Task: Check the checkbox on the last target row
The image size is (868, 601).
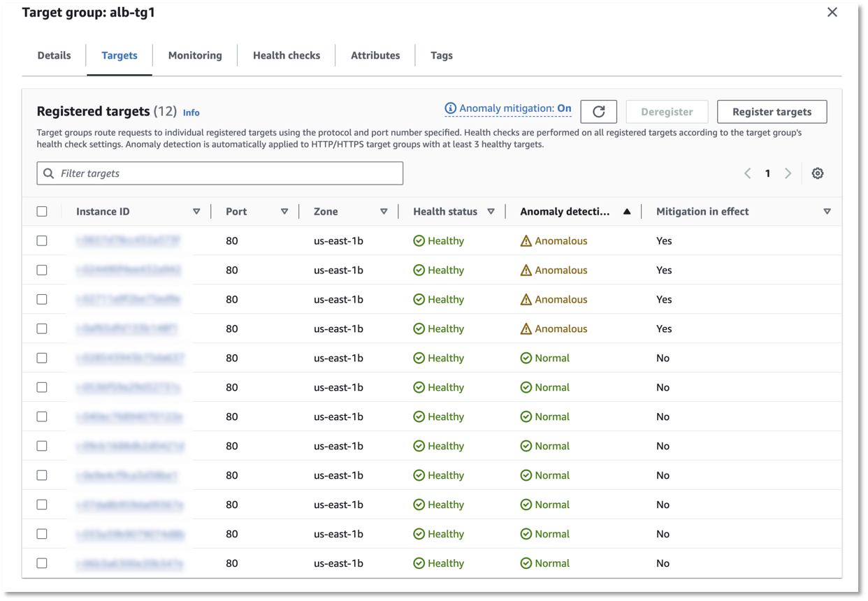Action: point(42,563)
